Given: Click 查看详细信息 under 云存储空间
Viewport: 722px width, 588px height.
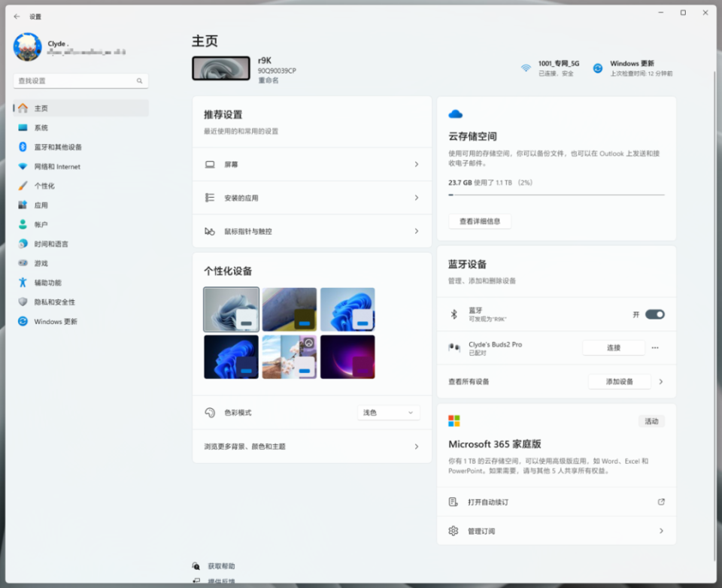Looking at the screenshot, I should pyautogui.click(x=479, y=221).
